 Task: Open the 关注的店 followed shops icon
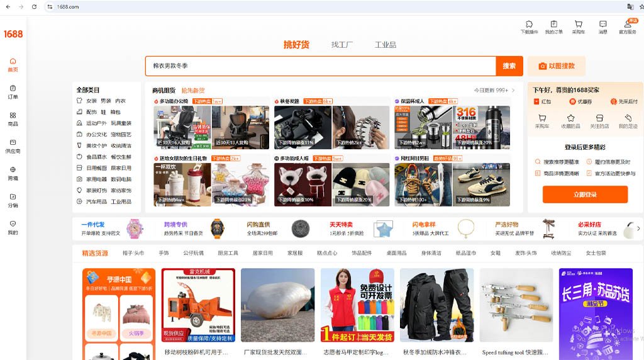(x=599, y=121)
